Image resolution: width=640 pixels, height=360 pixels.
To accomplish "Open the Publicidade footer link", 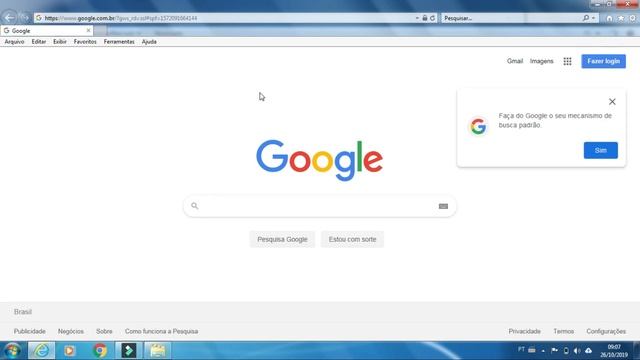I will (x=29, y=331).
